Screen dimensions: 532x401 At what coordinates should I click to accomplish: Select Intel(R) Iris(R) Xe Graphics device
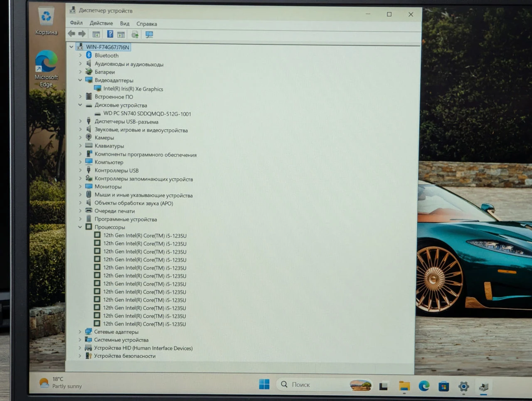[133, 89]
